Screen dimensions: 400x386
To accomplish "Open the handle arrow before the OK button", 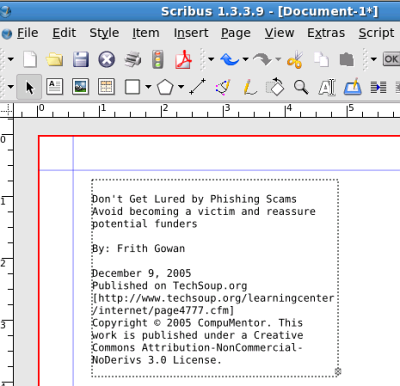I will tap(374, 60).
